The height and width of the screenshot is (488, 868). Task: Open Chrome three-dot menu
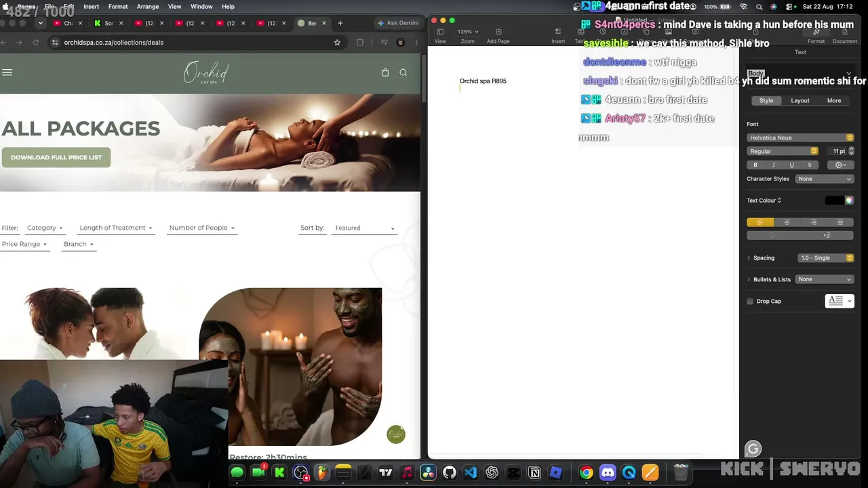416,42
